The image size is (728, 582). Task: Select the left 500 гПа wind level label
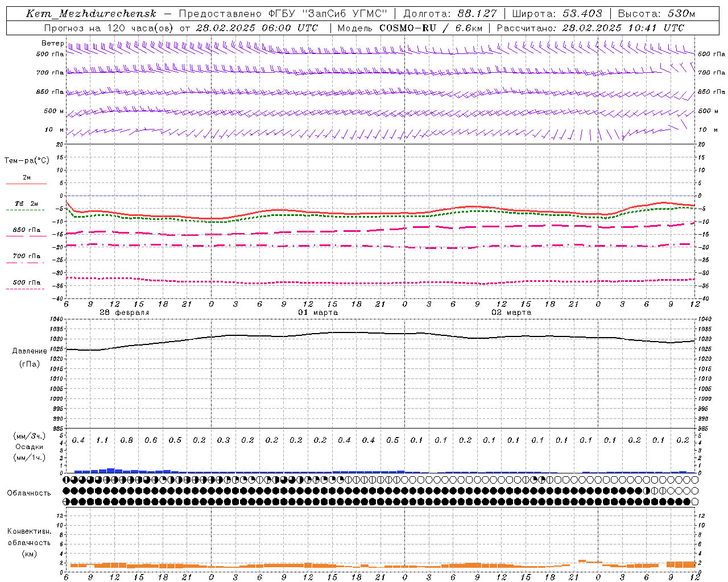click(50, 54)
